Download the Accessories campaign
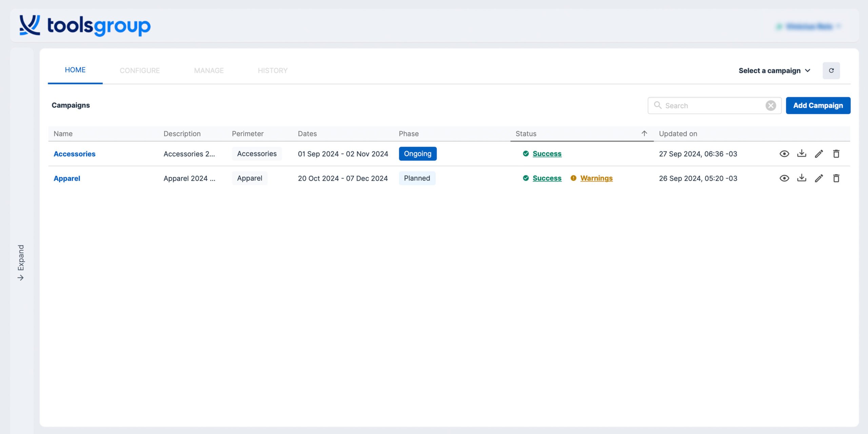 (802, 153)
